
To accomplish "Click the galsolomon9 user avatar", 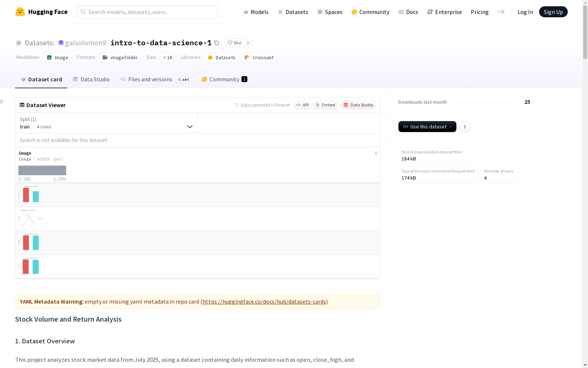I will [61, 43].
